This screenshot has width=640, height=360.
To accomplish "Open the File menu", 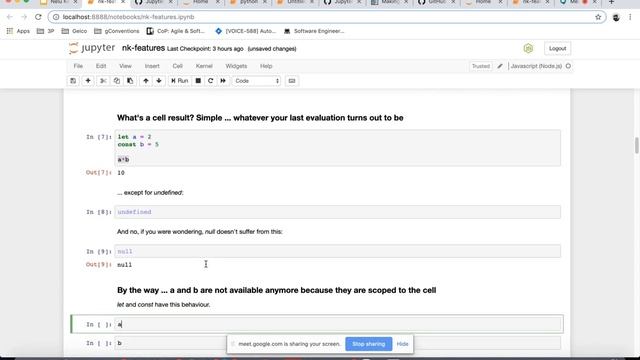I will 78,66.
